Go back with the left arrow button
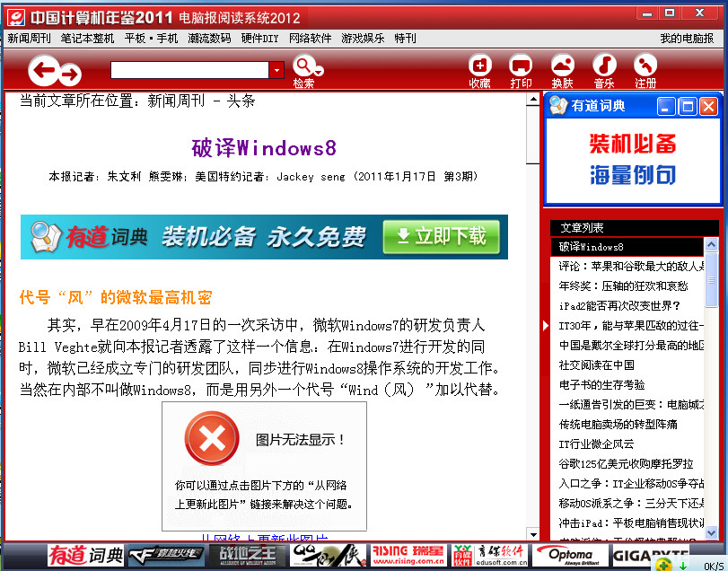728x571 pixels. 44,70
